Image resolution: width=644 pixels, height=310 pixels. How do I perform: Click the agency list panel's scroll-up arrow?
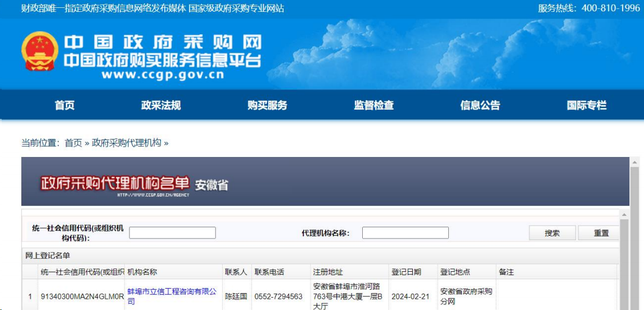[x=624, y=214]
